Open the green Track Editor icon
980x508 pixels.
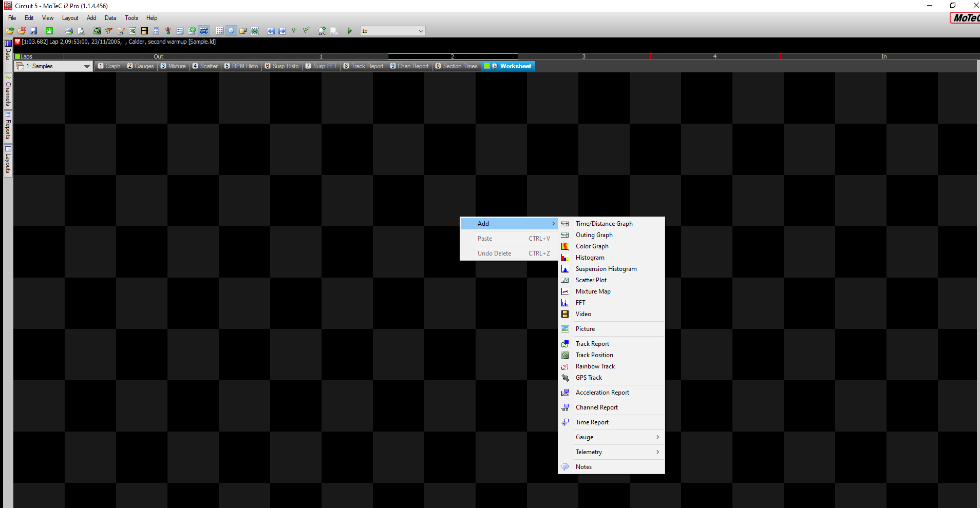pyautogui.click(x=97, y=31)
